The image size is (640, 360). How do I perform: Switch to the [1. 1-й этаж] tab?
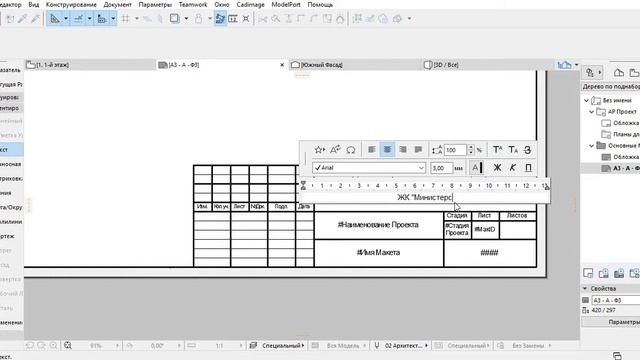click(90, 65)
